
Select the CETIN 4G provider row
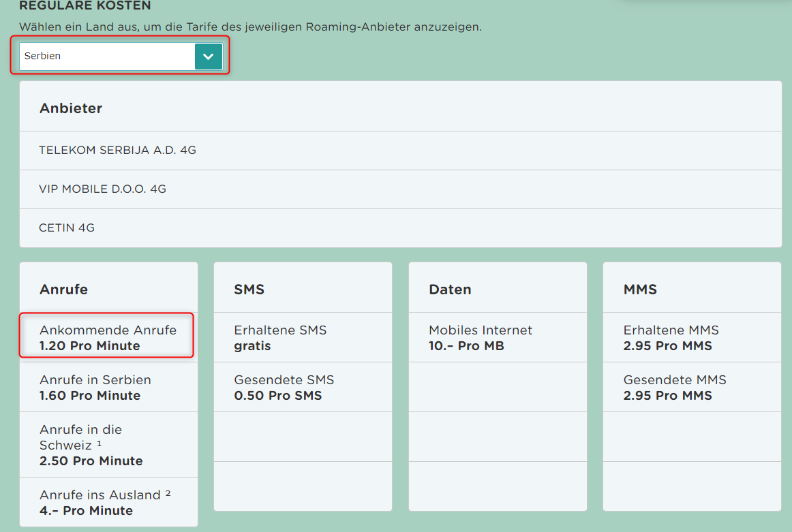(67, 228)
